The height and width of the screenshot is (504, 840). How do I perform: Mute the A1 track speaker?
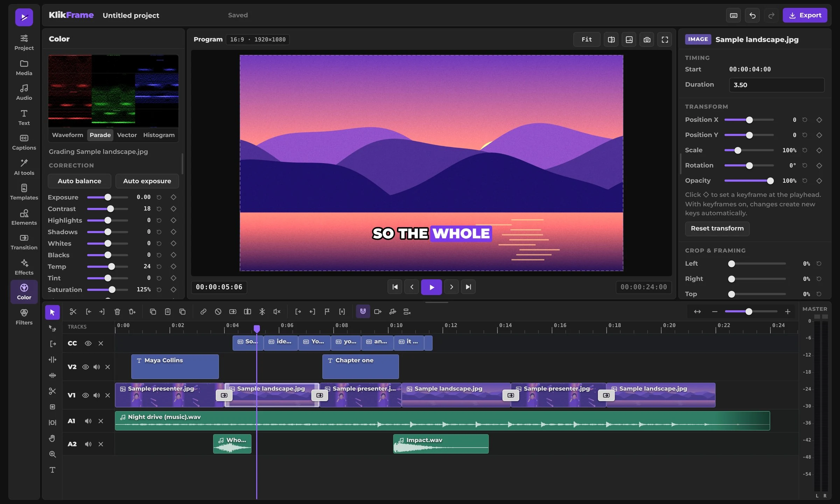tap(88, 421)
